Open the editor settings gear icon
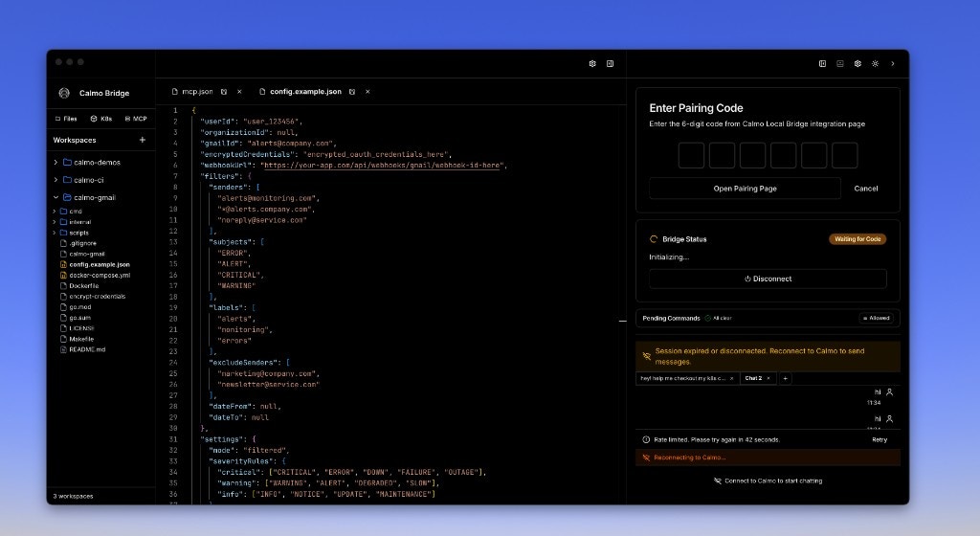Image resolution: width=980 pixels, height=536 pixels. [x=592, y=64]
